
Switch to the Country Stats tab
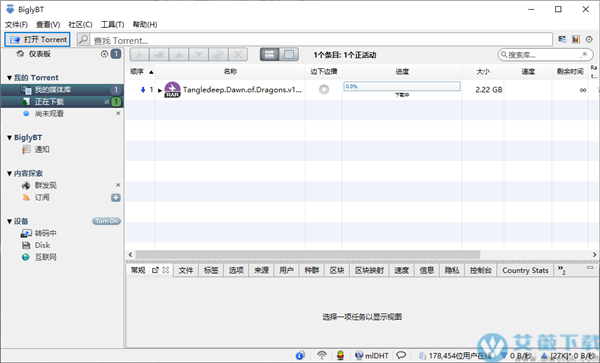point(525,270)
